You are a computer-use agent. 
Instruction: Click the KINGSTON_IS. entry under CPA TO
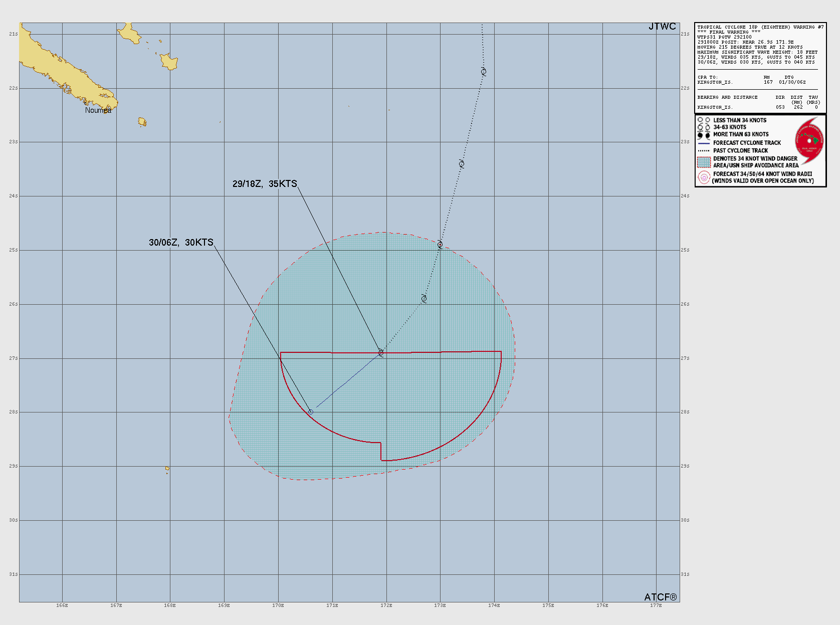(x=715, y=82)
